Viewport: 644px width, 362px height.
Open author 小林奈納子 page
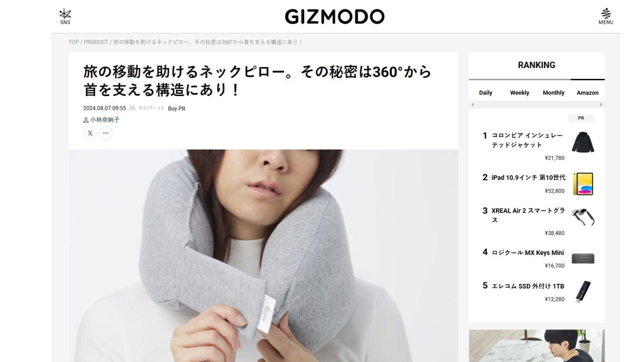[x=105, y=120]
